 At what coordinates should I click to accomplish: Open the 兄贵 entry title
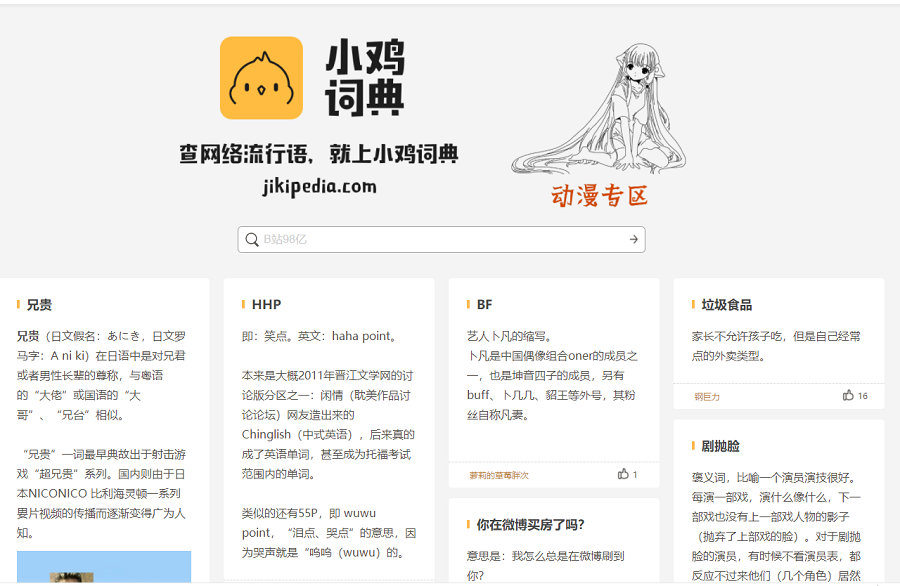pos(39,305)
